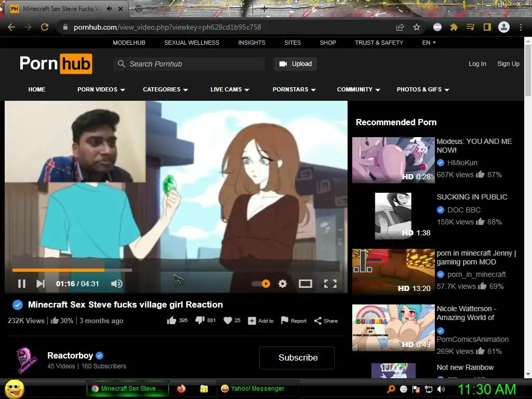Viewport: 532px width, 399px height.
Task: Go to the Home navigation item
Action: tap(37, 89)
